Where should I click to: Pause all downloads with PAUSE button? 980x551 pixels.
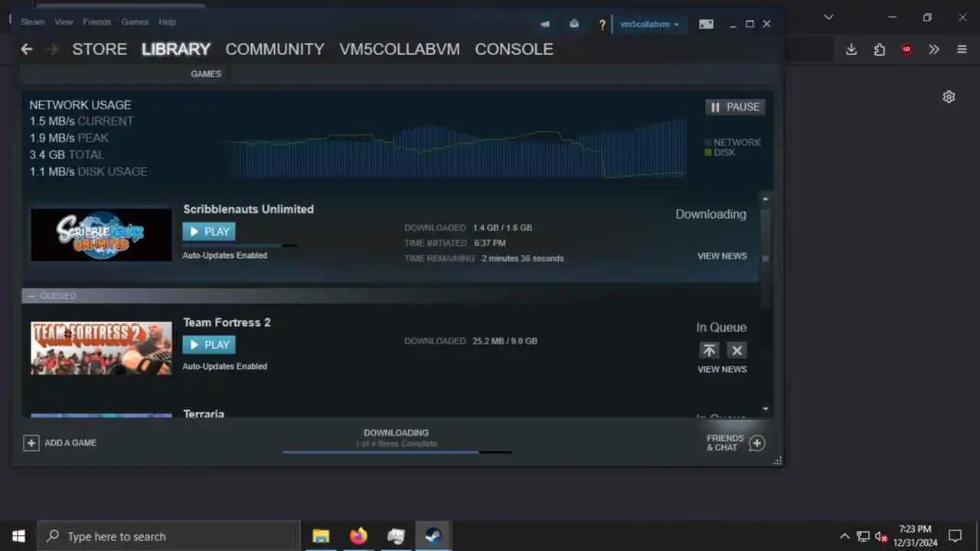(735, 107)
